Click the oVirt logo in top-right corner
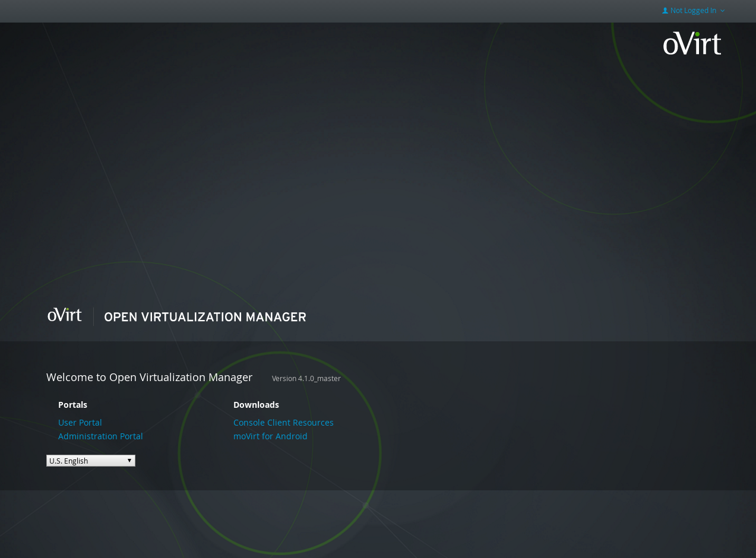 pyautogui.click(x=692, y=44)
